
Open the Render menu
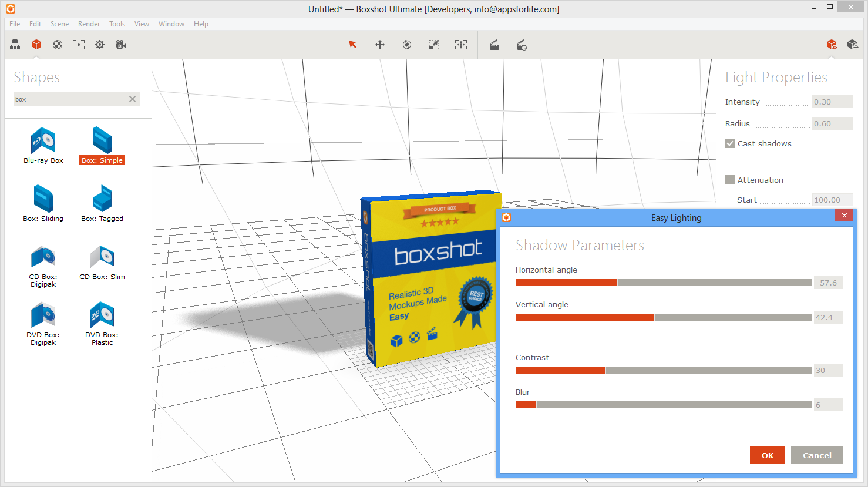89,24
